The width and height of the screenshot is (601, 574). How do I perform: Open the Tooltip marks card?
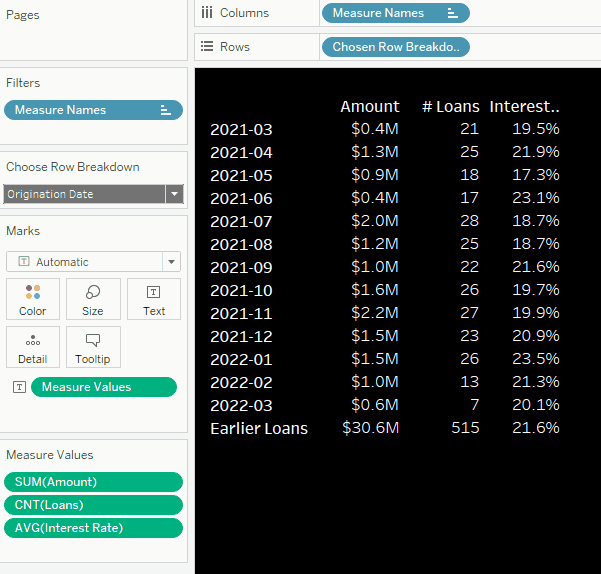93,347
